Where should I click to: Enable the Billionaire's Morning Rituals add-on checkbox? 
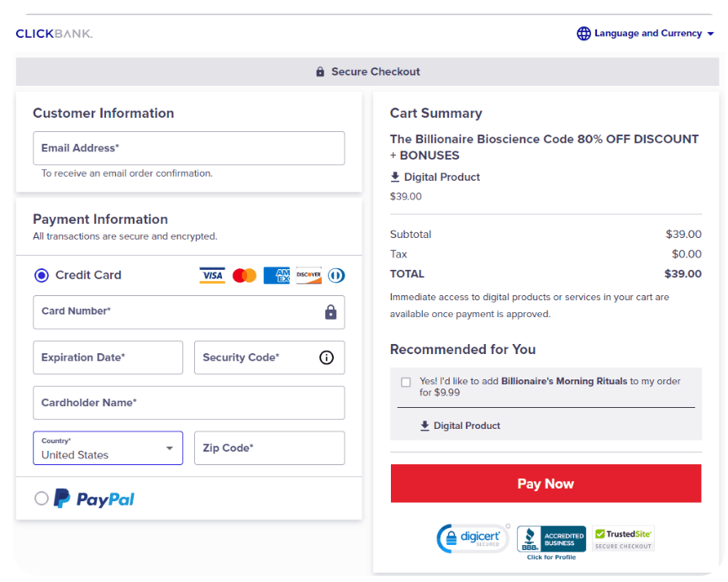point(406,381)
